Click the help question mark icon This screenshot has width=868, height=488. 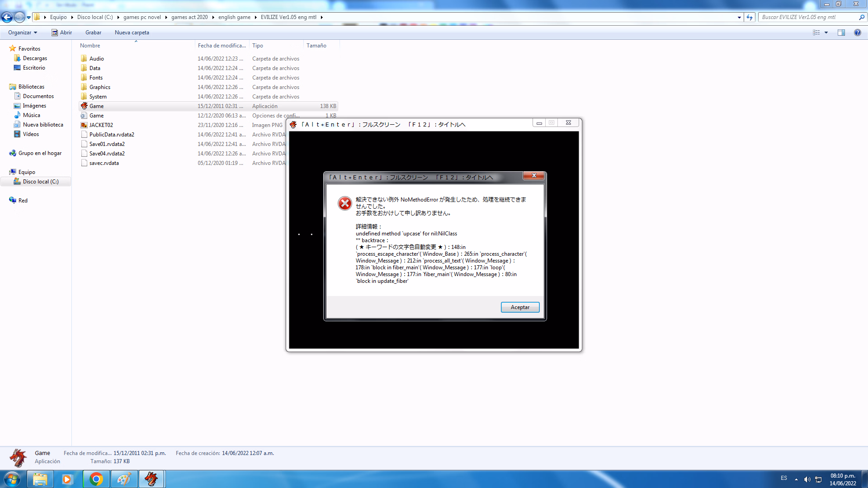[857, 33]
